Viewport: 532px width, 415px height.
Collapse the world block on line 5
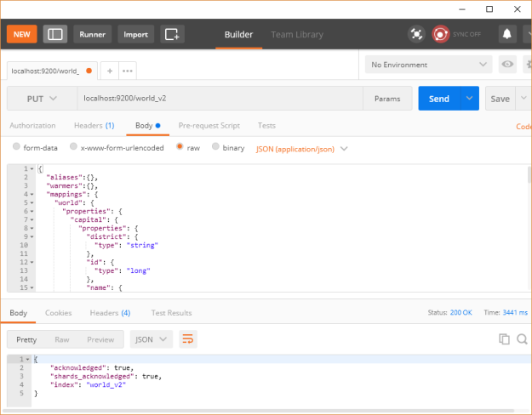(31, 202)
